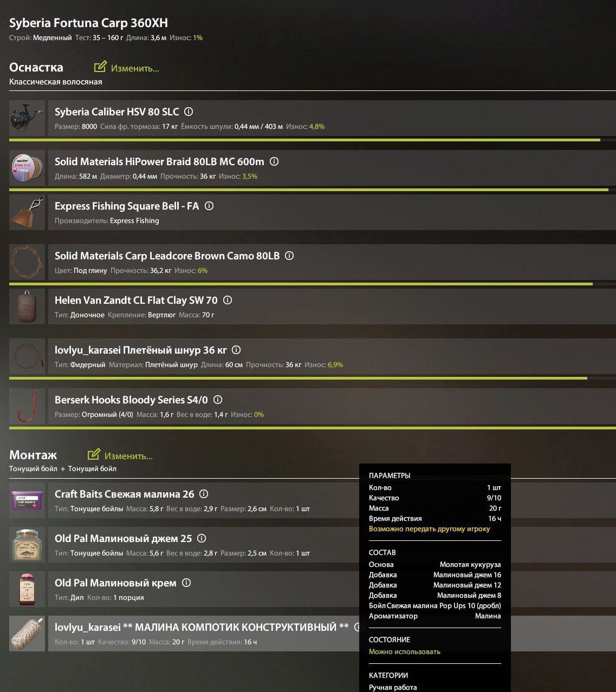The height and width of the screenshot is (692, 616).
Task: Click the Carp Leadcore Brown Camo thumbnail
Action: (x=27, y=262)
